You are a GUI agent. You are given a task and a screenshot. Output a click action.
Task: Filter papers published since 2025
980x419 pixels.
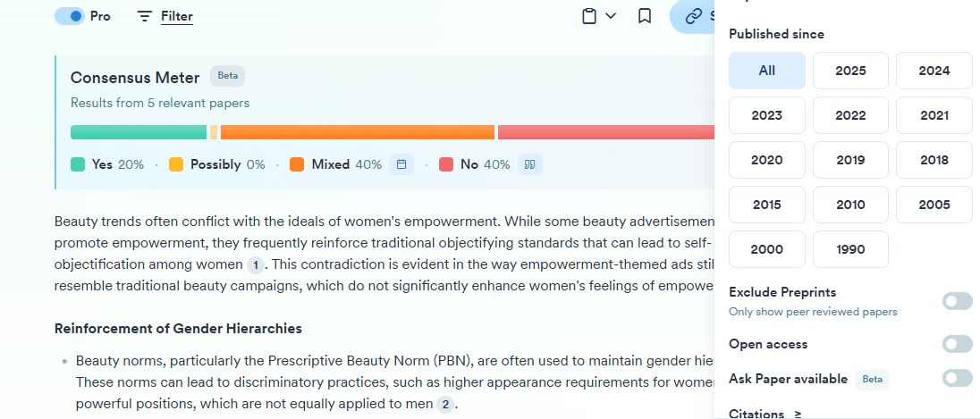click(x=850, y=71)
